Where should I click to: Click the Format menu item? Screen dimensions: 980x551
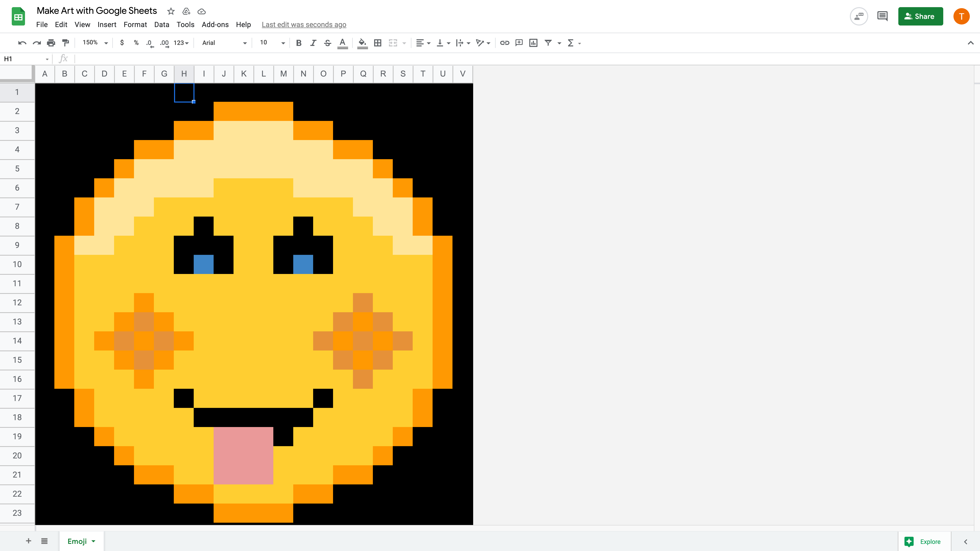[135, 24]
